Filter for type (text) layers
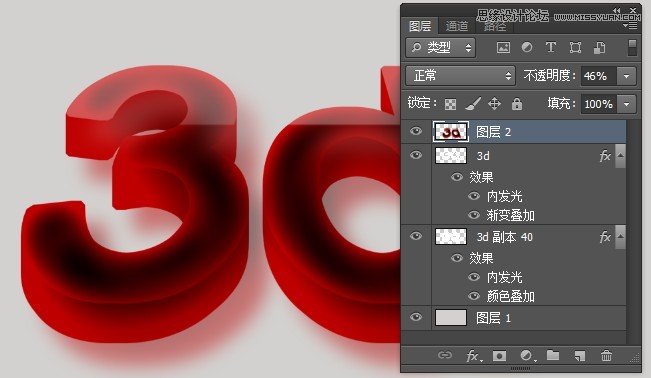This screenshot has height=378, width=651. 551,47
